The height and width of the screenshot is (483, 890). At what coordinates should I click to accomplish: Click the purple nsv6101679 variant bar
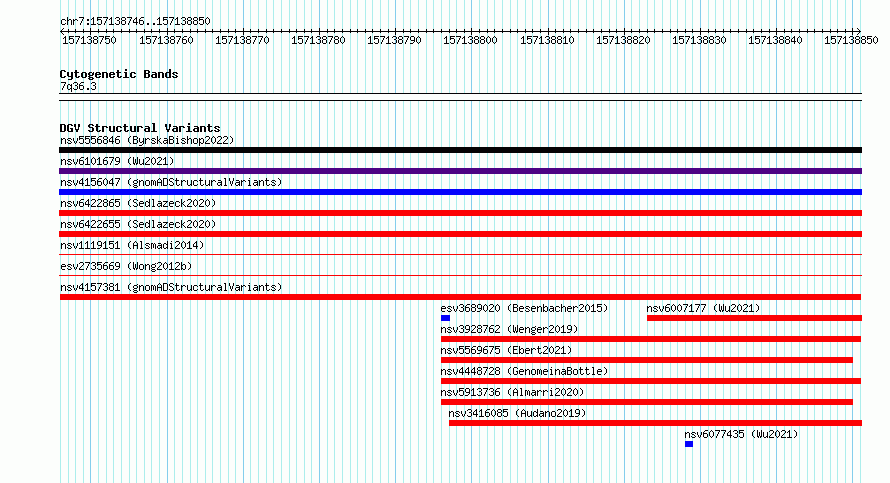pos(460,171)
